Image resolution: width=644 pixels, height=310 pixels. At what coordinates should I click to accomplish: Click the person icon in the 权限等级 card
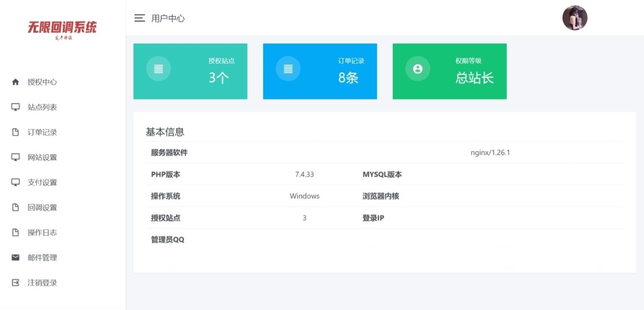pyautogui.click(x=417, y=68)
